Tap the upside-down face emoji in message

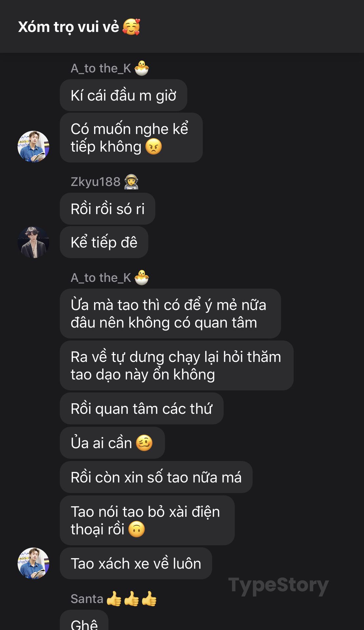tap(136, 529)
